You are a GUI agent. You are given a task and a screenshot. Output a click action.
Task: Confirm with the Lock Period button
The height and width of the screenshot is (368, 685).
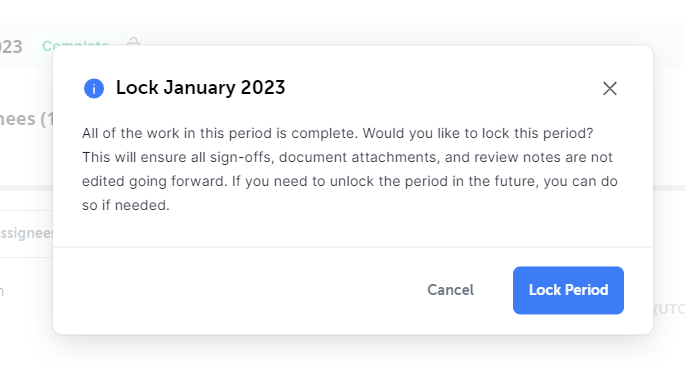point(568,290)
